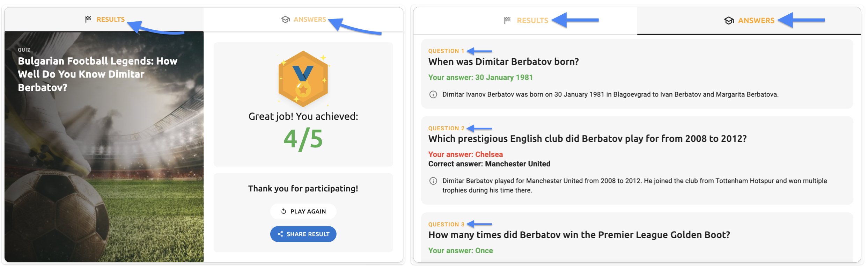Click the info icon under Question 1
Screen dimensions: 868x269
433,95
